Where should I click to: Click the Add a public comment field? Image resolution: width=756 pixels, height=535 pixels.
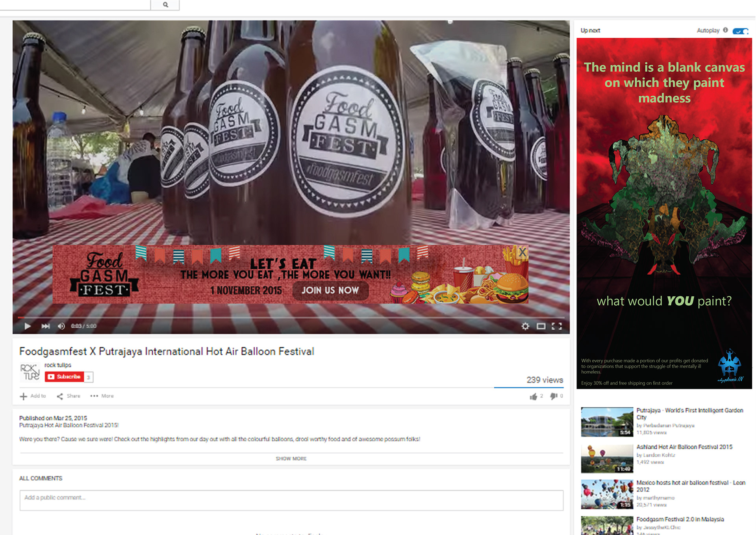point(291,500)
